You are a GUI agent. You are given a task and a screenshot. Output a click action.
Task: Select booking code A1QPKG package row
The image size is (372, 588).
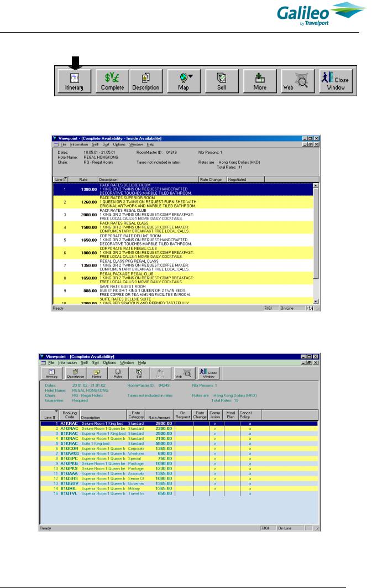point(179,464)
